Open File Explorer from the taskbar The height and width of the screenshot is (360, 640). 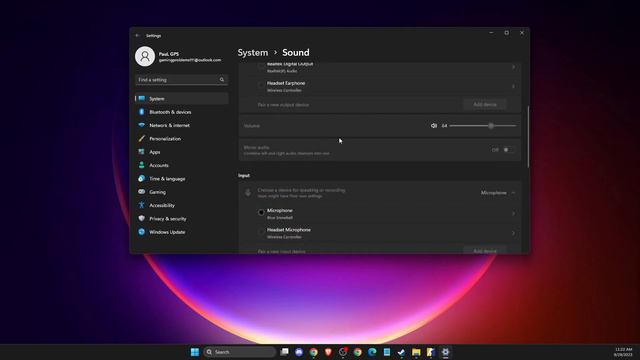pyautogui.click(x=416, y=352)
